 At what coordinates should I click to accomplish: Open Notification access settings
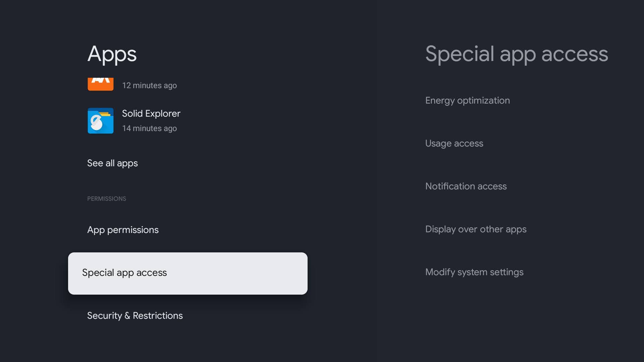pyautogui.click(x=466, y=186)
